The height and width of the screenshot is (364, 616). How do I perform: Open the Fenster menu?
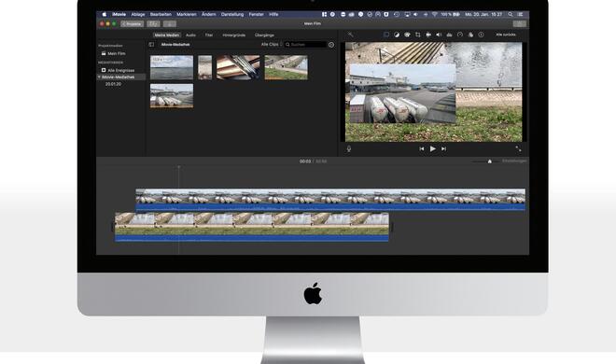pos(256,14)
